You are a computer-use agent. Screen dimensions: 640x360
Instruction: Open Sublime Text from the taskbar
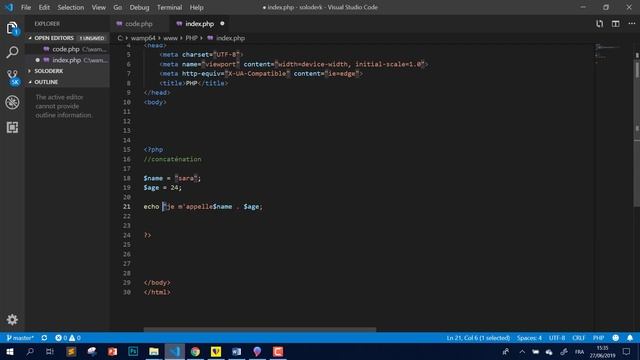pyautogui.click(x=71, y=351)
